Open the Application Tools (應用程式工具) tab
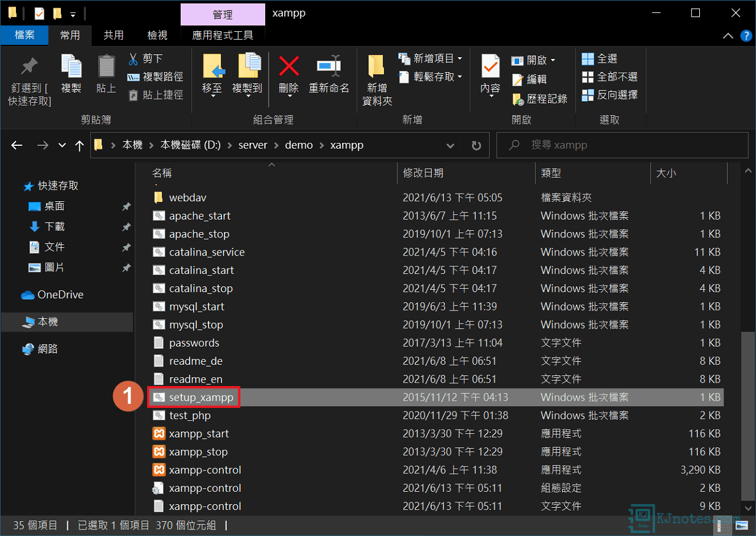This screenshot has height=536, width=756. [x=223, y=35]
